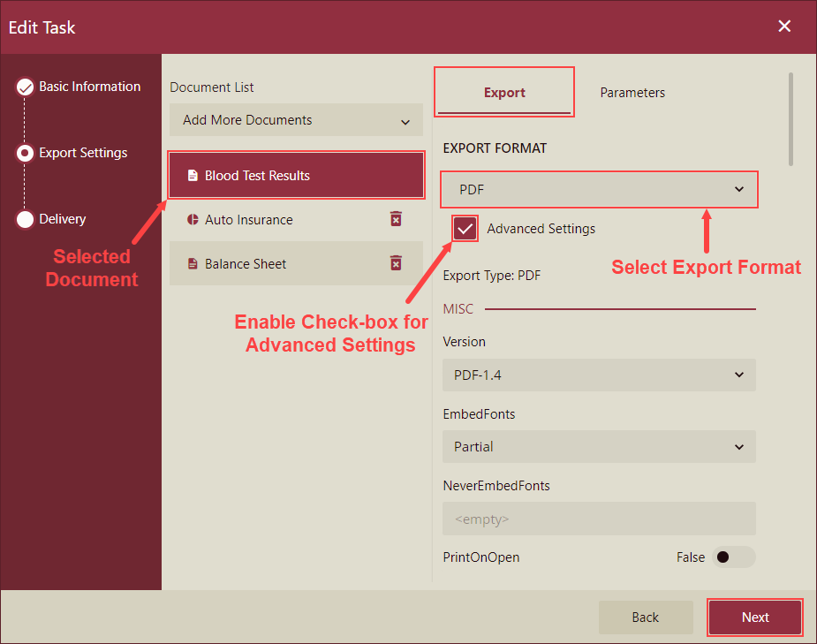The height and width of the screenshot is (644, 817).
Task: Click the Basic Information completed checkmark icon
Action: point(24,87)
